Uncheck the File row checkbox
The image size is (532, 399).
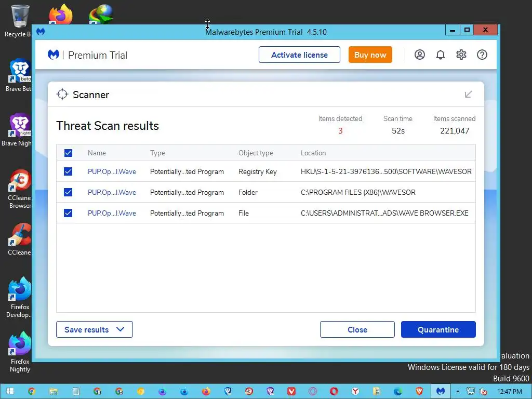pos(68,213)
